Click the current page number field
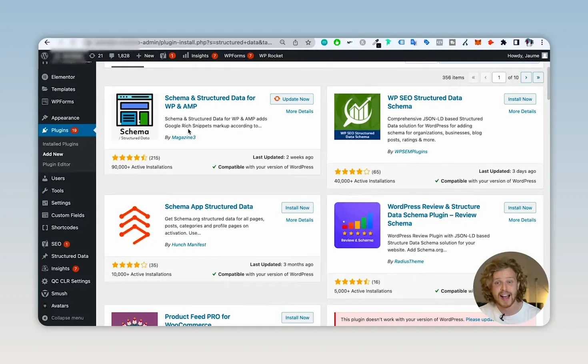Screen dimensions: 588x364 tap(499, 78)
